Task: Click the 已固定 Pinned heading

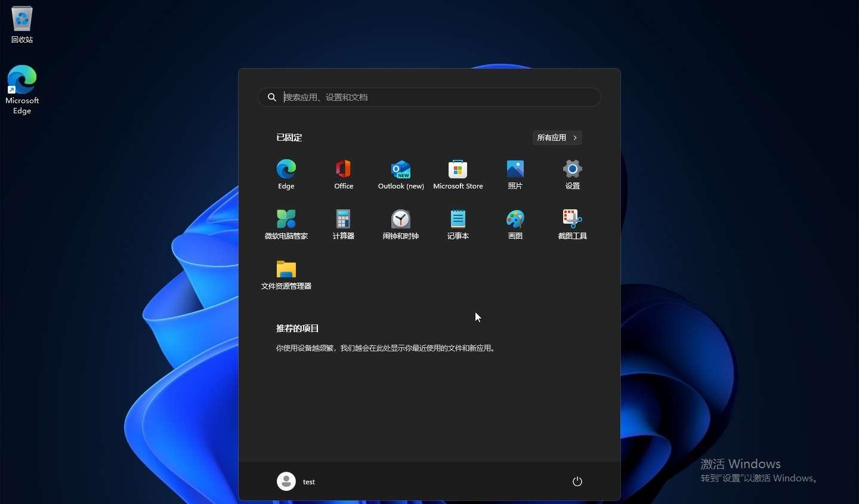Action: (x=289, y=138)
